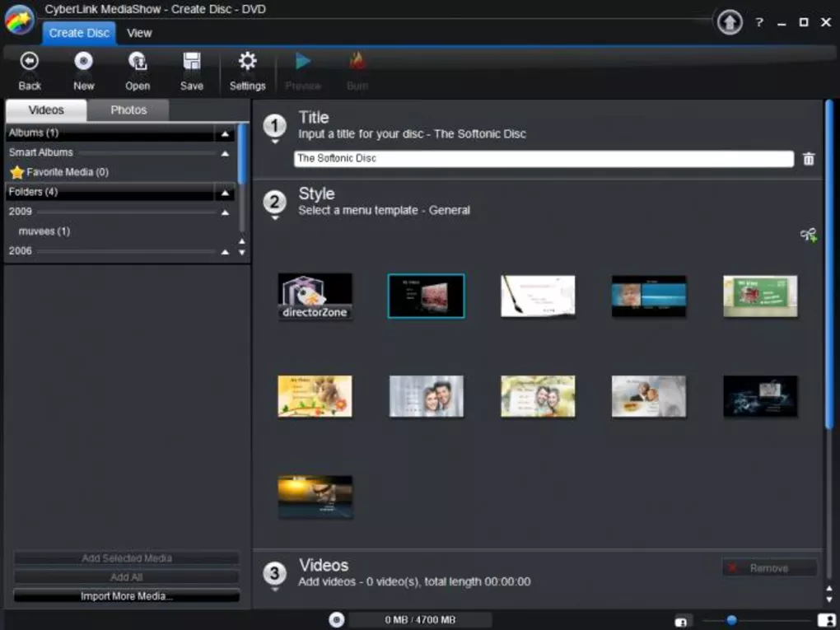Collapse the Folders (4) section

coord(225,193)
